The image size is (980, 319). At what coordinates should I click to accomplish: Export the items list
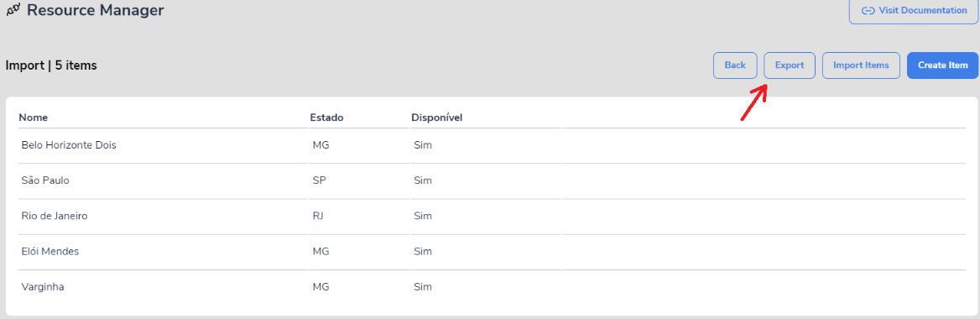(x=790, y=65)
